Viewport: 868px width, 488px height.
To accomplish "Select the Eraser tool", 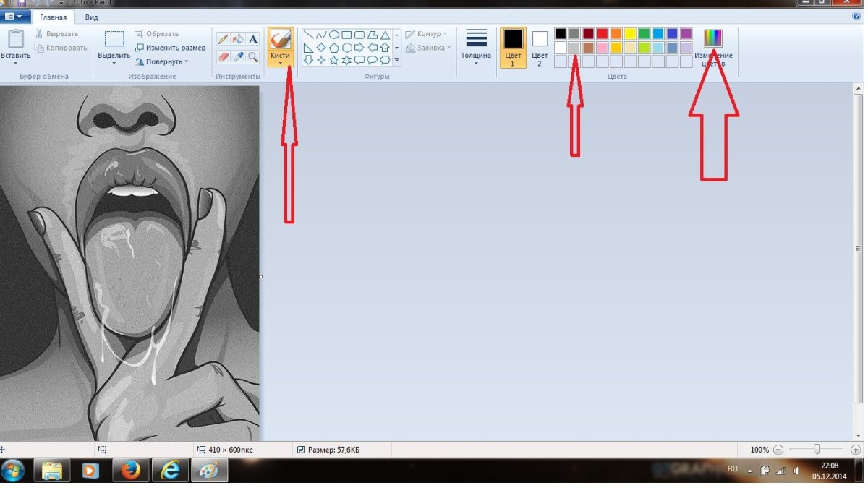I will coord(223,56).
